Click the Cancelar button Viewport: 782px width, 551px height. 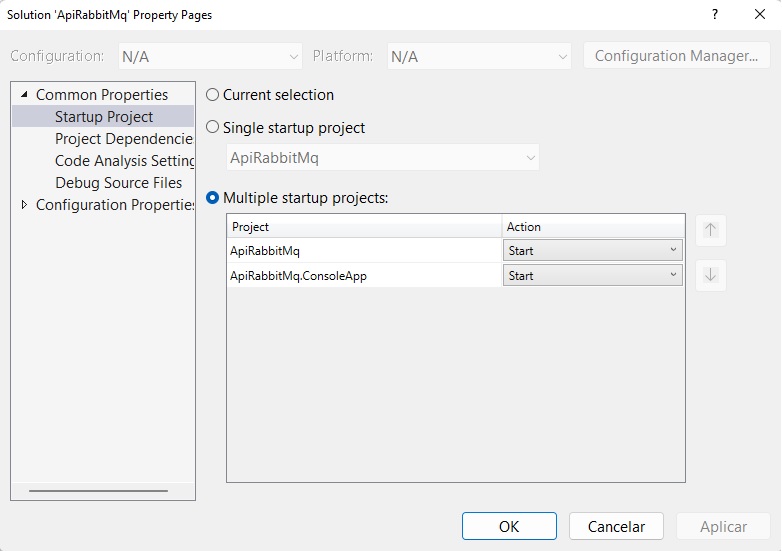(x=616, y=526)
